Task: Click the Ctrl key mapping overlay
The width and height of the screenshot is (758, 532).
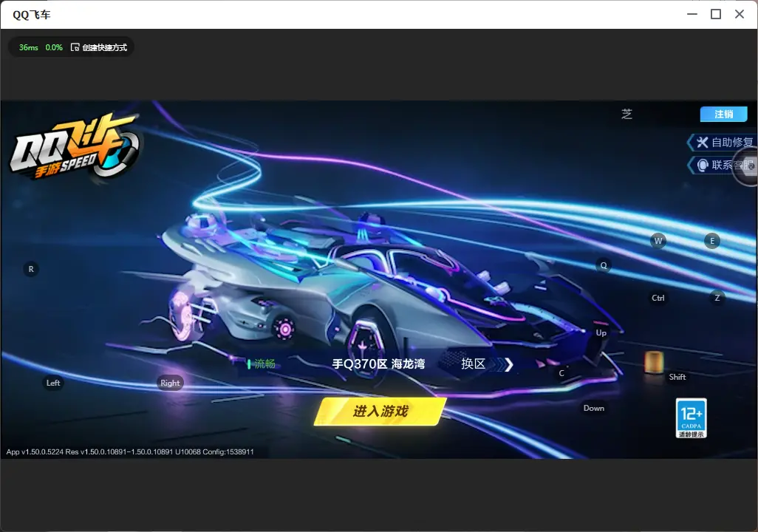Action: point(658,298)
